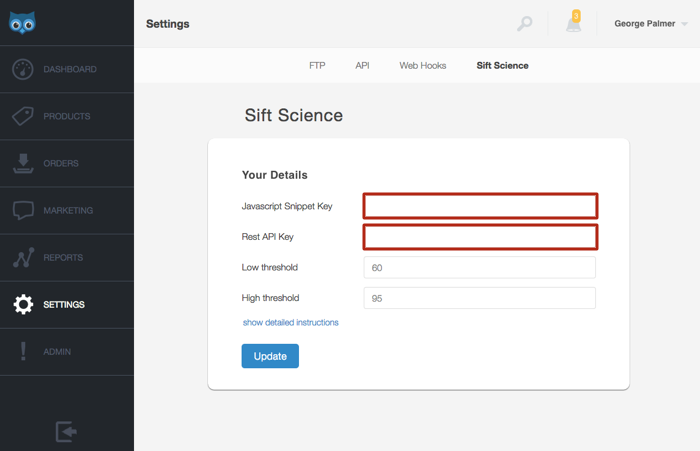
Task: Expand the George Palmer user menu
Action: [650, 24]
